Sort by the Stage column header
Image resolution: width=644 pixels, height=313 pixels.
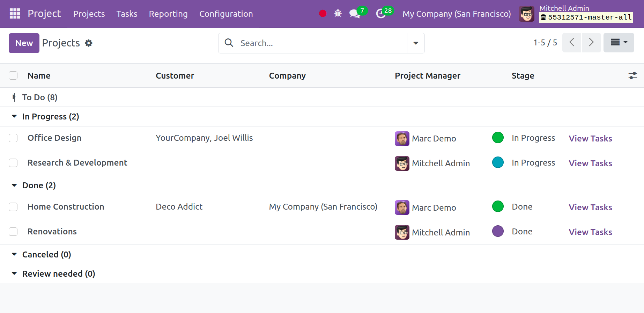click(x=523, y=76)
